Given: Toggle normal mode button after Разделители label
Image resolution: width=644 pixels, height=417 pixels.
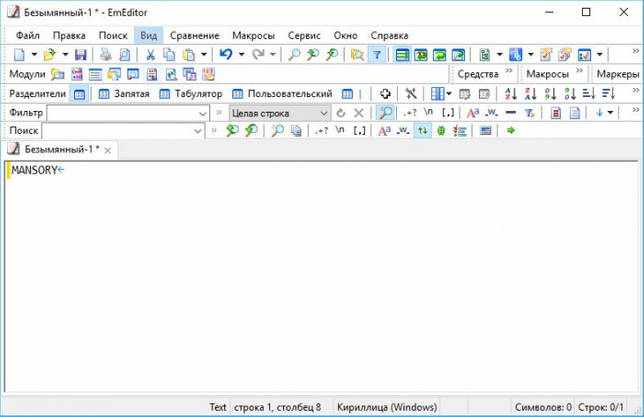Looking at the screenshot, I should click(x=79, y=94).
